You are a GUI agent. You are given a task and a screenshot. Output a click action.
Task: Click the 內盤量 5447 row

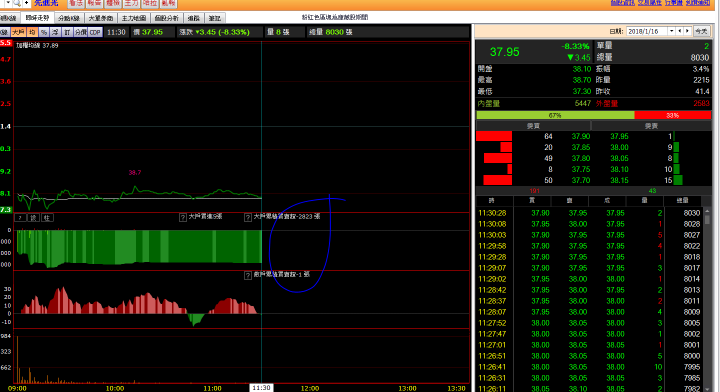tap(535, 103)
